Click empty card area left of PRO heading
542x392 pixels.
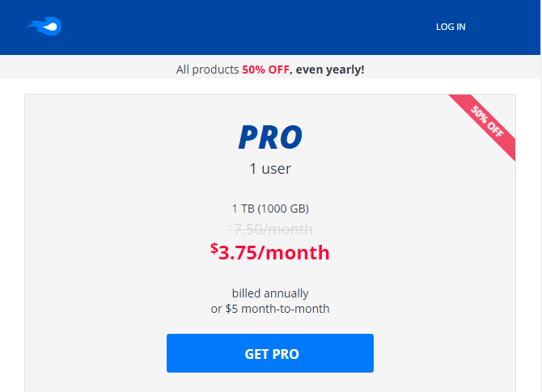pos(121,137)
